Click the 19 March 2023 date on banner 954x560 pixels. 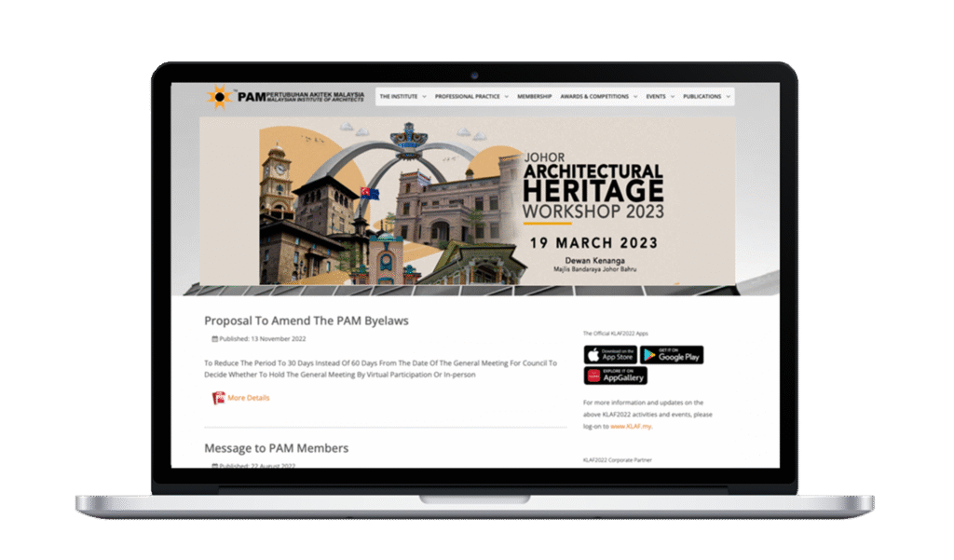click(x=593, y=243)
